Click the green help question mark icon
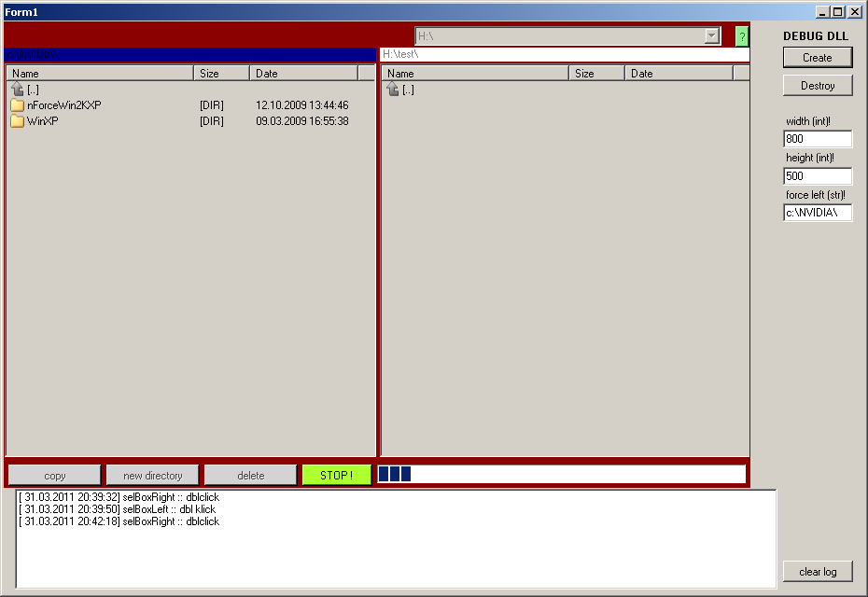The width and height of the screenshot is (868, 597). pos(742,36)
